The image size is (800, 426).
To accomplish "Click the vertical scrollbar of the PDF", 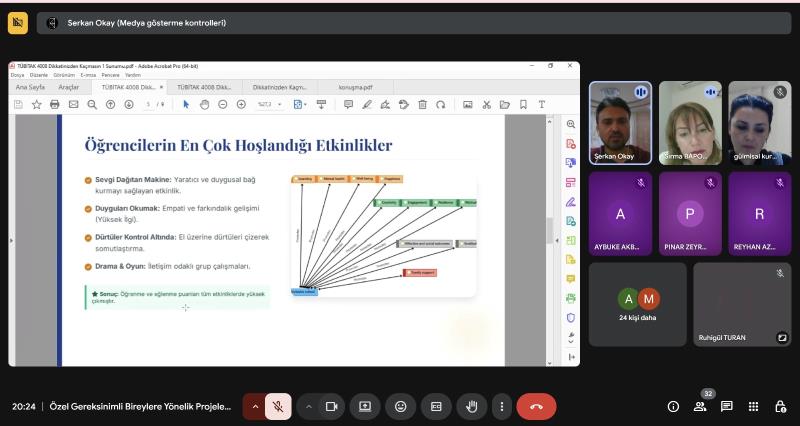I will click(x=548, y=229).
